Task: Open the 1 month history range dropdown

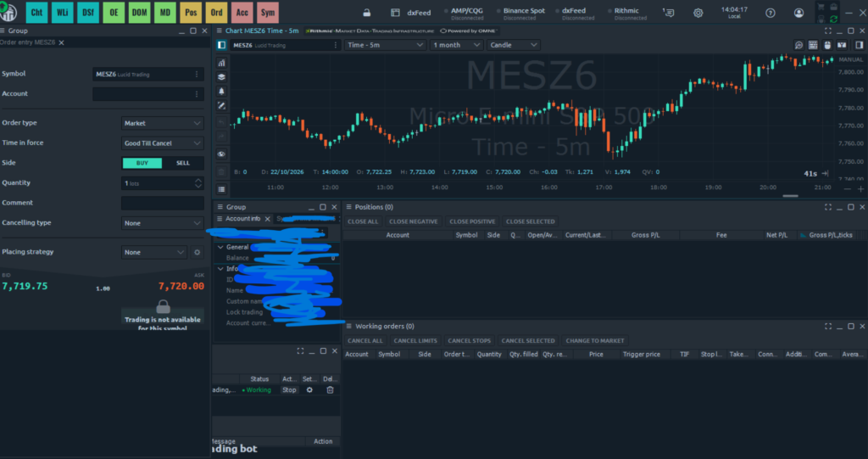Action: (456, 45)
